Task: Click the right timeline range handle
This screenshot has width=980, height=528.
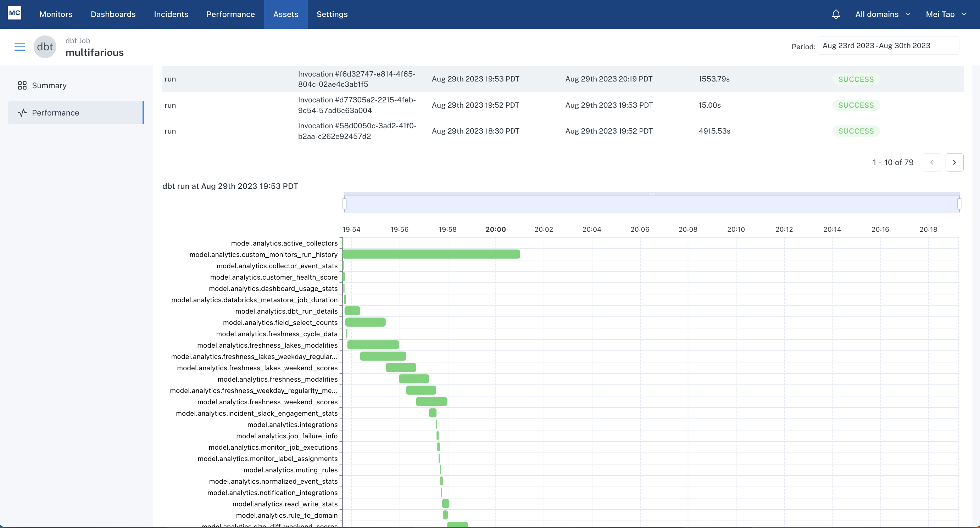Action: pos(959,204)
